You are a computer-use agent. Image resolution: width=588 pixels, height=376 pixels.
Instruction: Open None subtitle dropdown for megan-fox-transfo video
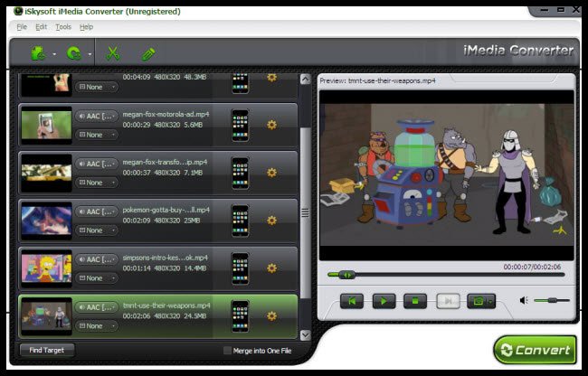[x=97, y=183]
